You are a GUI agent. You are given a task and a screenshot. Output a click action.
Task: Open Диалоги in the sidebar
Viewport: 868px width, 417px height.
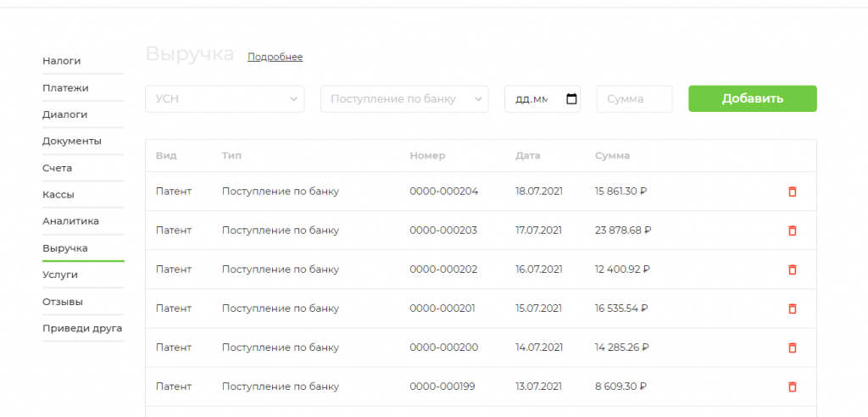(x=64, y=114)
